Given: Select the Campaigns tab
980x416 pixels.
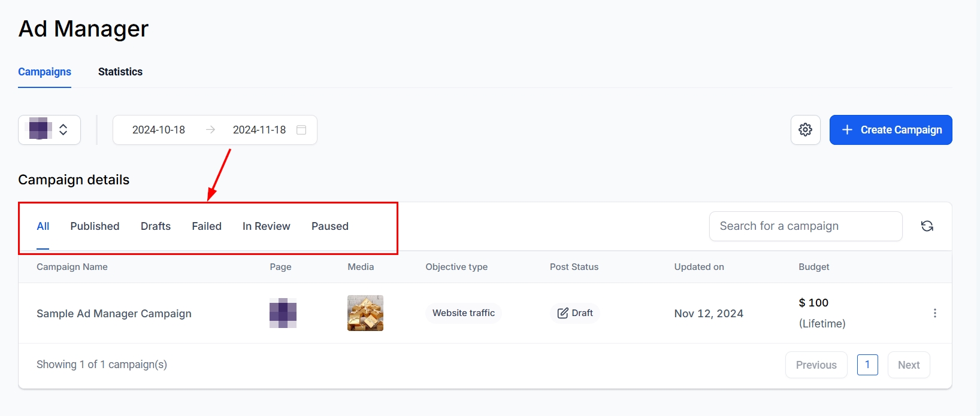Looking at the screenshot, I should pyautogui.click(x=44, y=72).
